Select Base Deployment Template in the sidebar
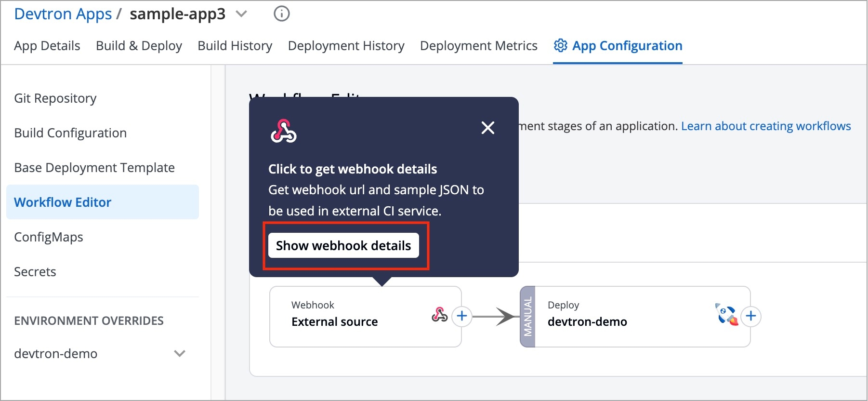The image size is (868, 401). (x=94, y=168)
